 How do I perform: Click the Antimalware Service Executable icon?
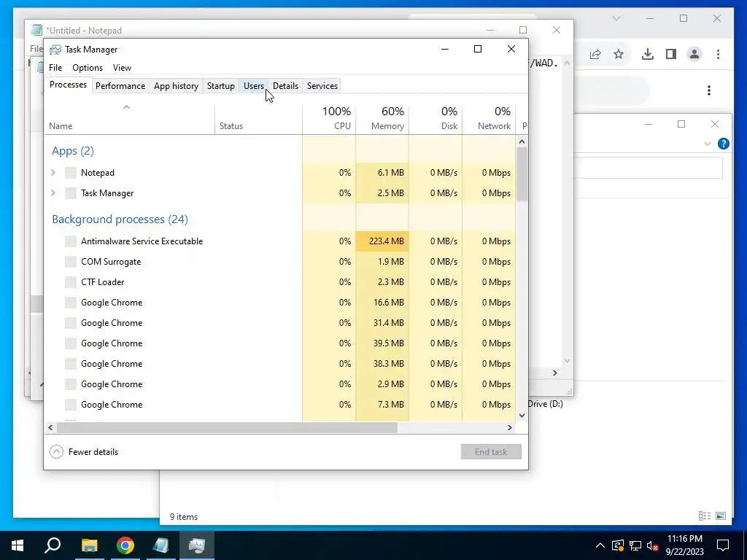(71, 241)
